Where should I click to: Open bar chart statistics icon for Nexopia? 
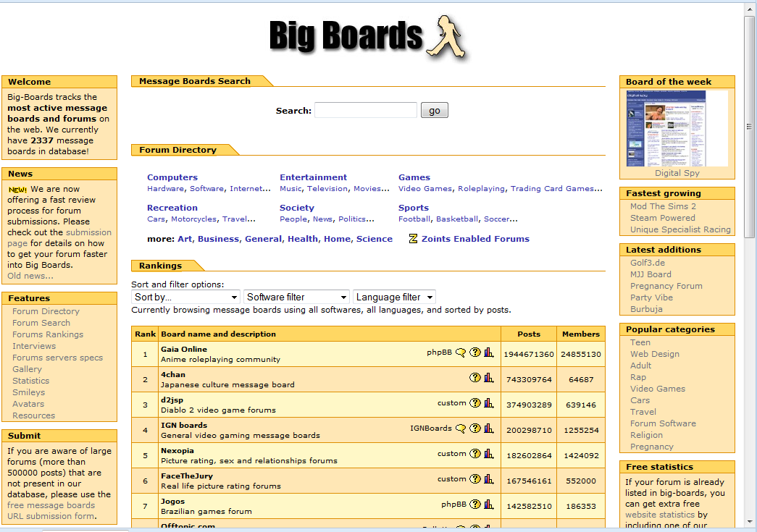pyautogui.click(x=488, y=453)
